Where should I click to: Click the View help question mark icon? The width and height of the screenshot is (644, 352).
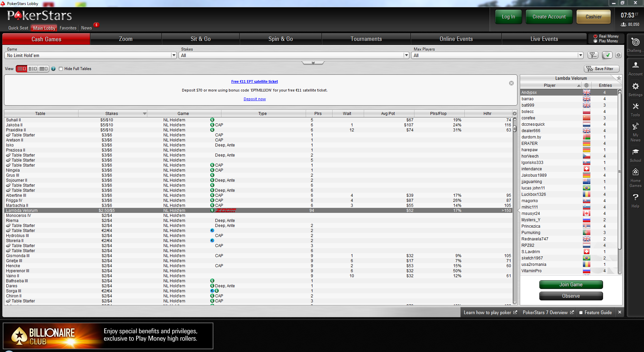(53, 69)
